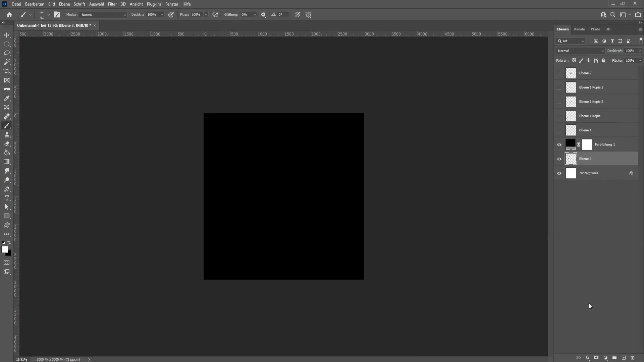This screenshot has width=644, height=362.
Task: Click the foreground color swatch
Action: tap(4, 249)
